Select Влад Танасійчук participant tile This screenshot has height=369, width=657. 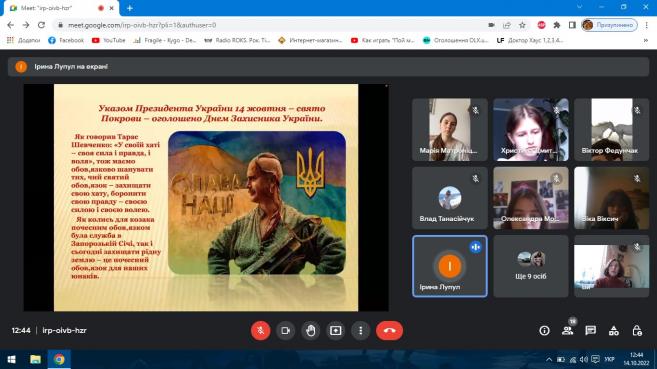(x=450, y=198)
